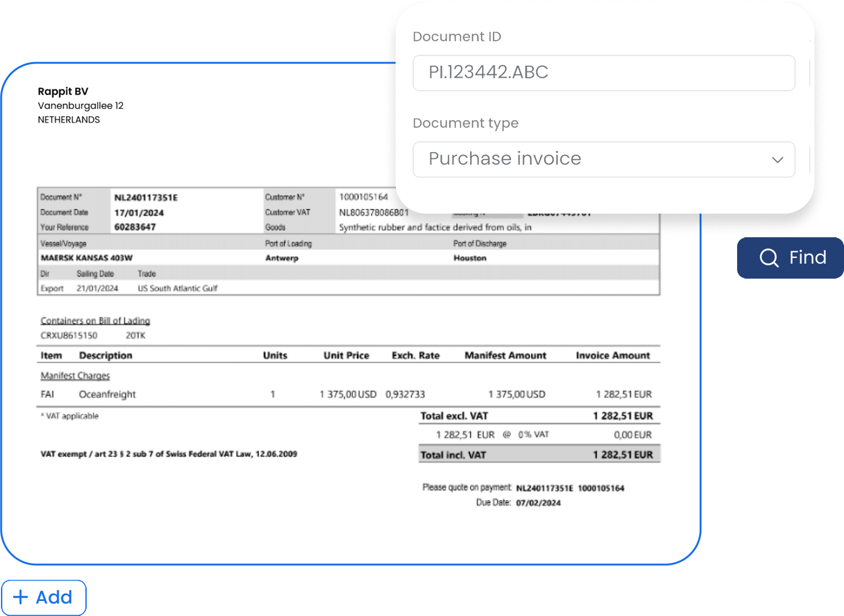Click vessel name MAERSK KANSAS 403W
This screenshot has width=844, height=616.
tap(87, 258)
